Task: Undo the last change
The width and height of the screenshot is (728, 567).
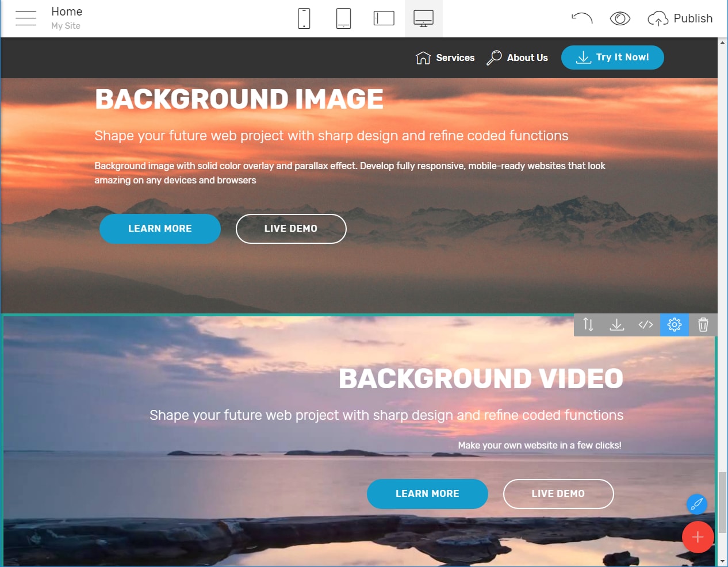Action: (x=581, y=18)
